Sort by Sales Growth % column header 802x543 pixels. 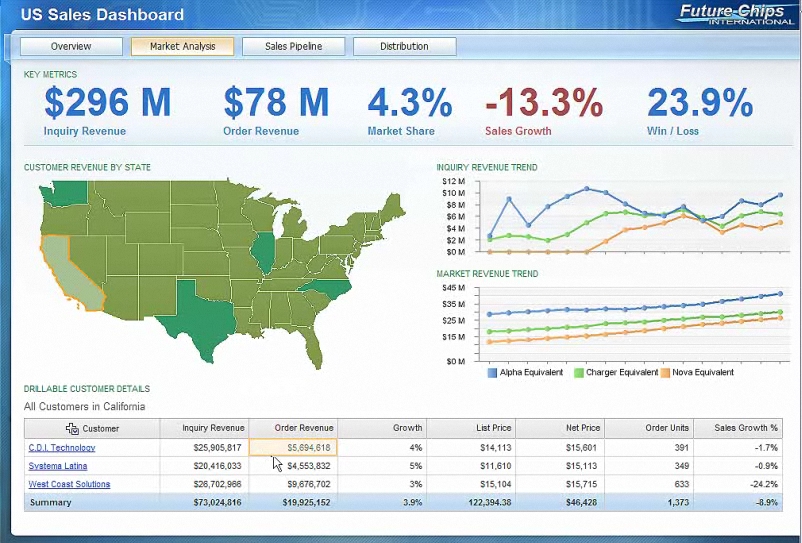pyautogui.click(x=738, y=428)
